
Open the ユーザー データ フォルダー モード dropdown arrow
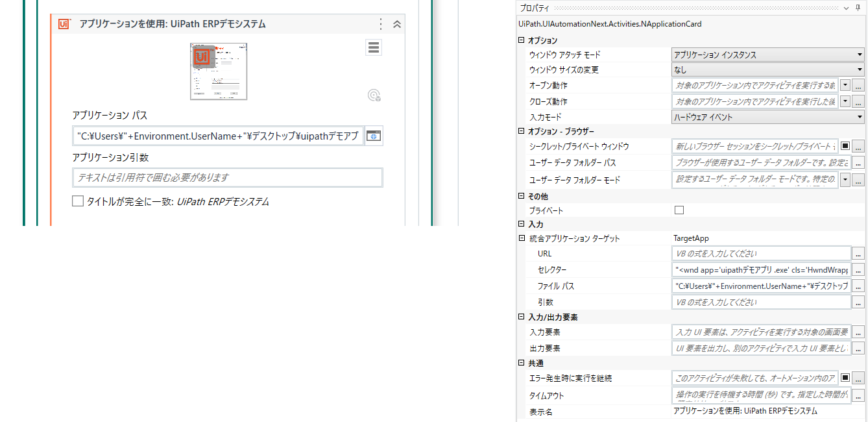[x=845, y=179]
